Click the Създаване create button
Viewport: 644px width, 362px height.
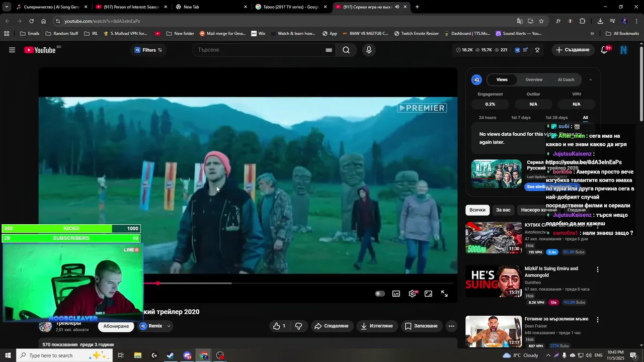click(x=573, y=50)
